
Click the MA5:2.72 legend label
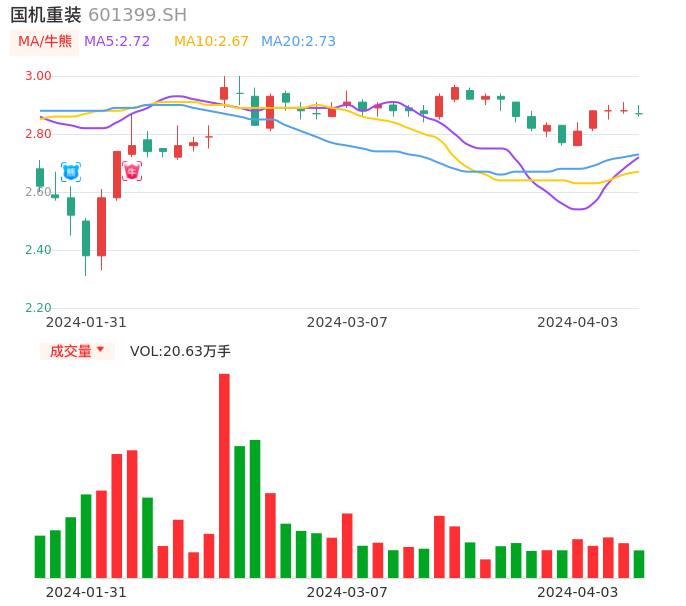tap(117, 42)
